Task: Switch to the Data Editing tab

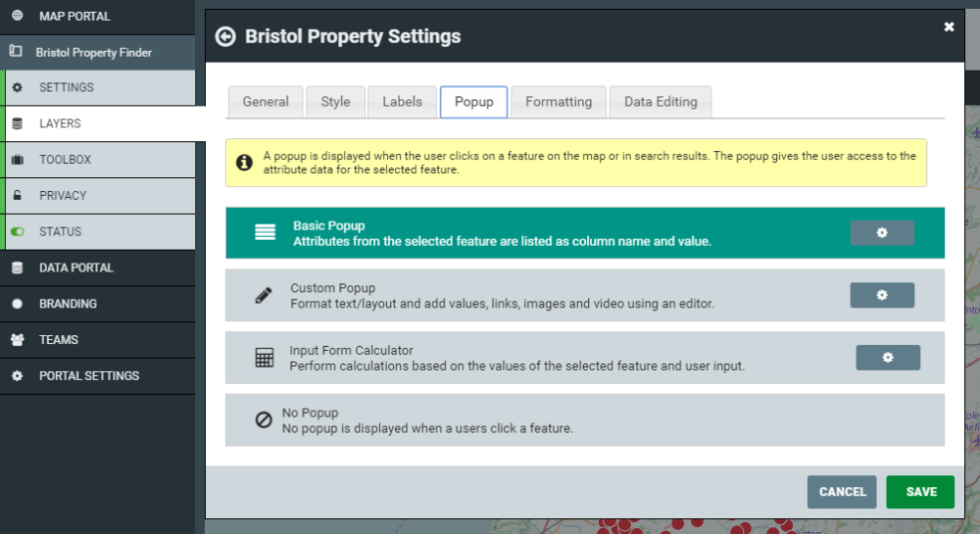Action: [x=660, y=102]
